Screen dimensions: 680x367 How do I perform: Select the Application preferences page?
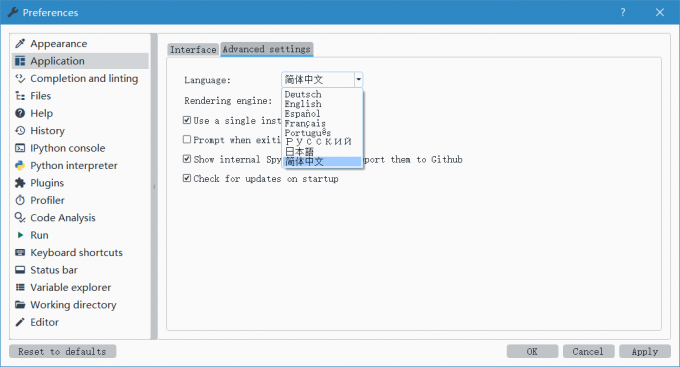coord(80,61)
